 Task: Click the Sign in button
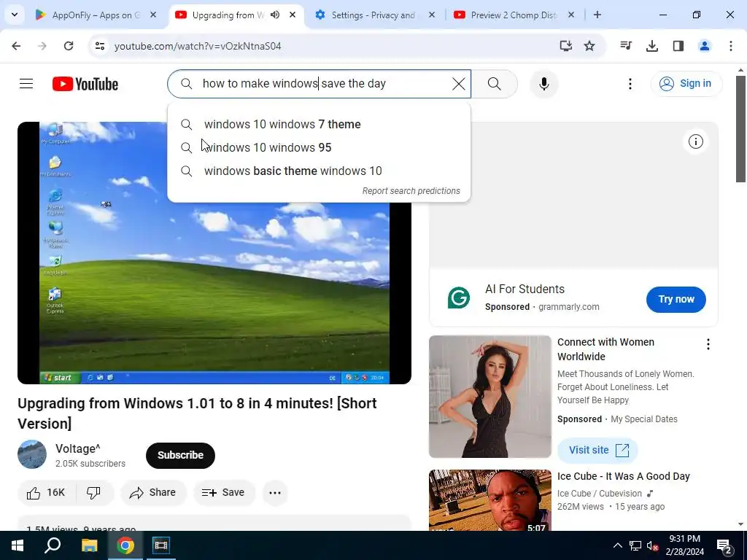pyautogui.click(x=686, y=84)
